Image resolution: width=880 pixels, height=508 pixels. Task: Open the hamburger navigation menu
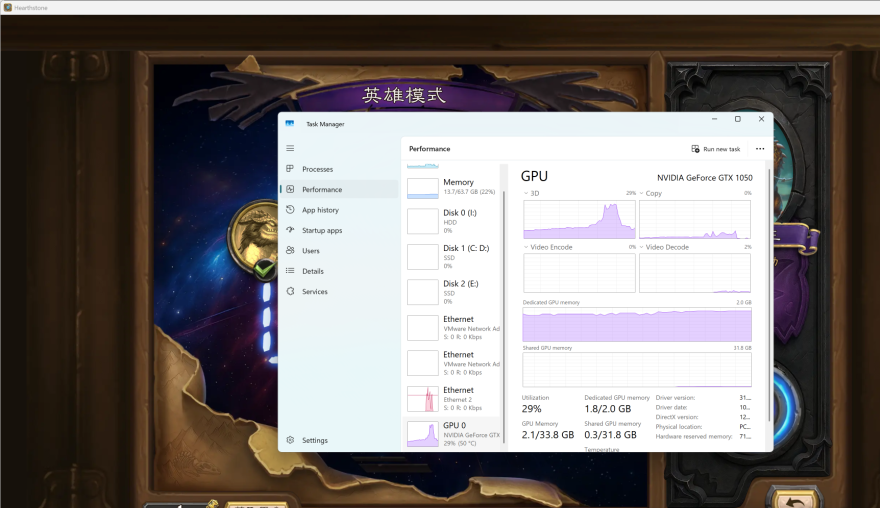pos(290,148)
